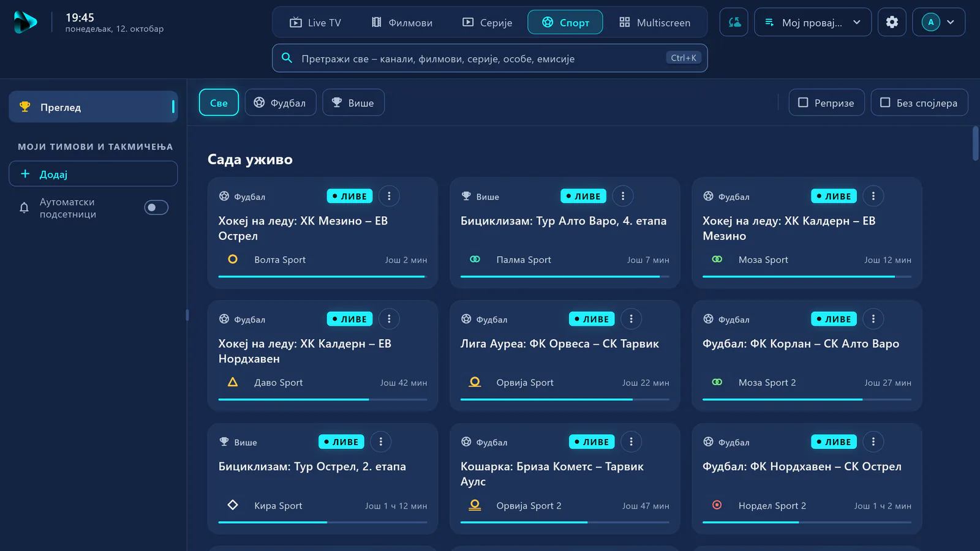Select the Фудбал filter chip
Image resolution: width=980 pixels, height=551 pixels.
tap(281, 103)
